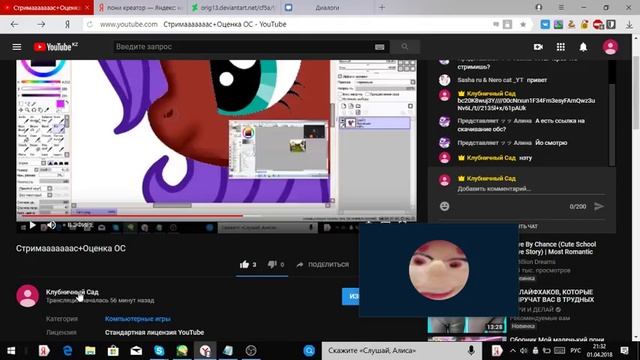Open the Mail app taskbar icon
This screenshot has width=640, height=360.
click(x=136, y=351)
